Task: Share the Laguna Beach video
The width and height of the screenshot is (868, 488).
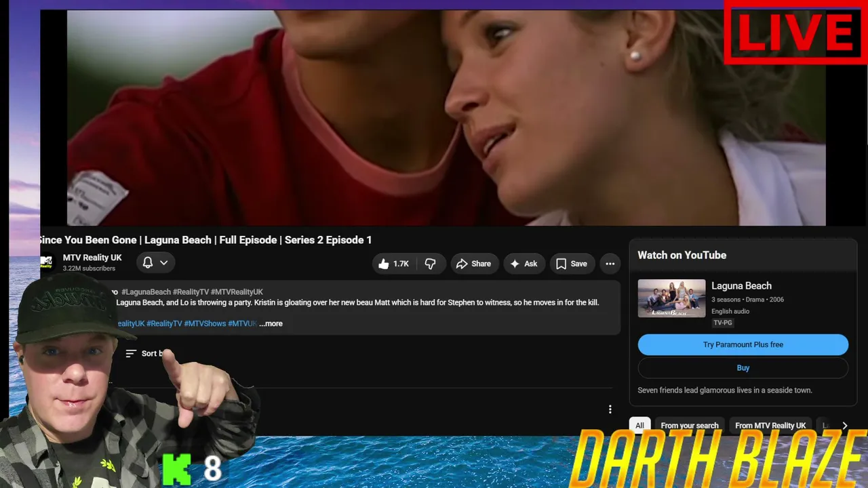Action: pos(473,264)
